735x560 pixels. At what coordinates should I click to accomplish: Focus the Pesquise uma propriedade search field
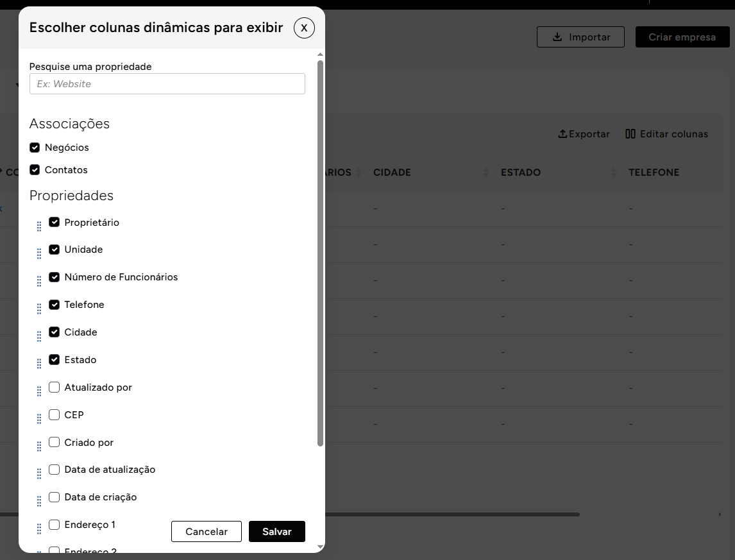[x=167, y=84]
